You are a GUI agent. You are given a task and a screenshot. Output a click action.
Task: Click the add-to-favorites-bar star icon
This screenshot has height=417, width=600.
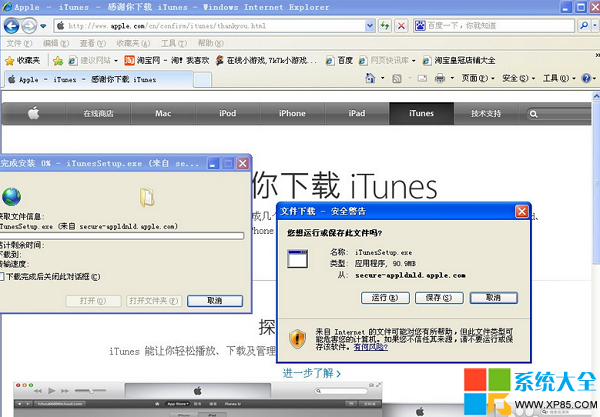pyautogui.click(x=58, y=60)
